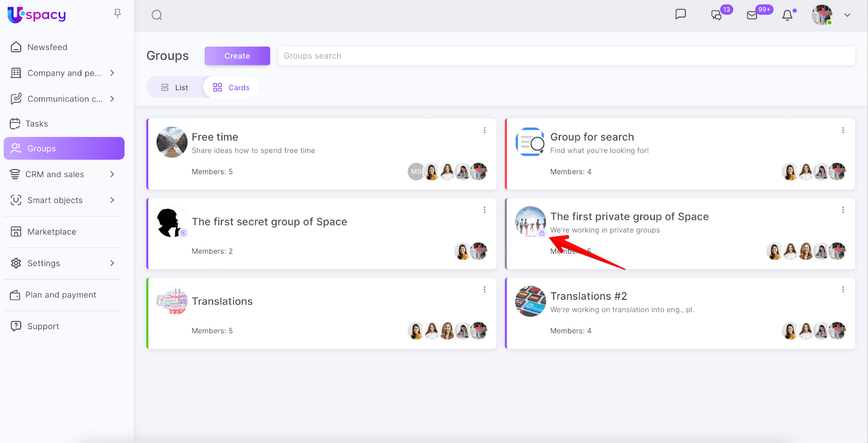Click the Uspacy logo
Image resolution: width=868 pixels, height=443 pixels.
tap(37, 15)
